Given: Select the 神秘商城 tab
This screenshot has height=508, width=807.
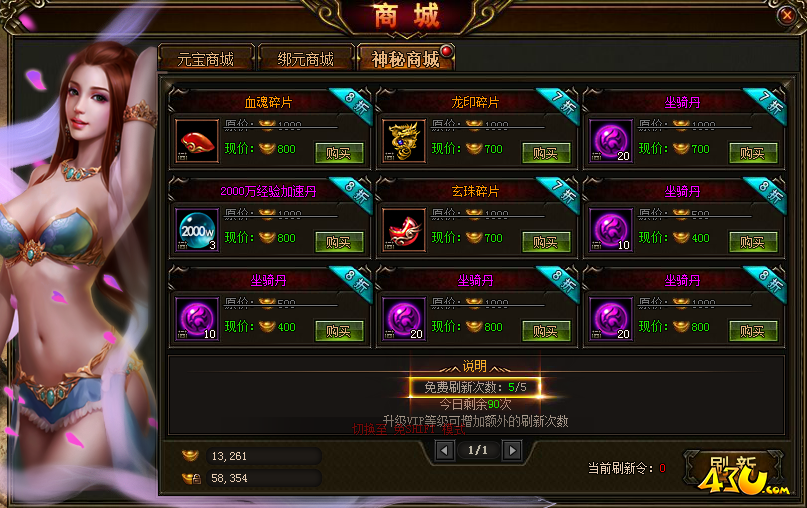Looking at the screenshot, I should (406, 59).
